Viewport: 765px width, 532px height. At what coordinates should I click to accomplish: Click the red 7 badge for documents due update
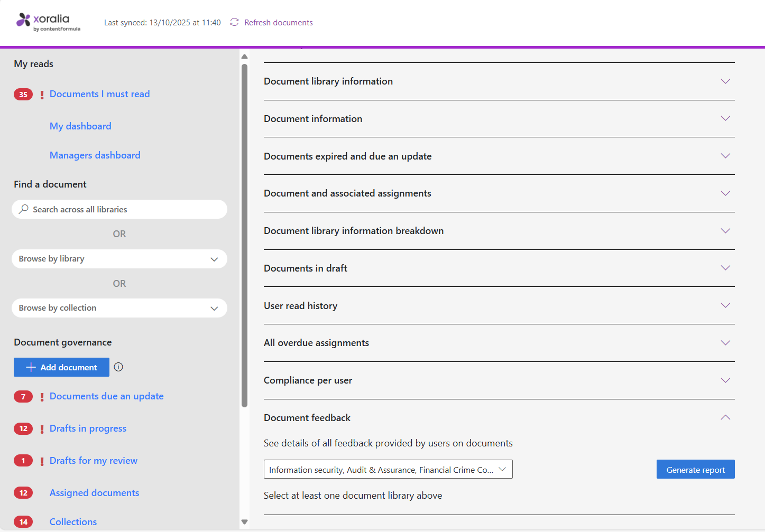[23, 397]
